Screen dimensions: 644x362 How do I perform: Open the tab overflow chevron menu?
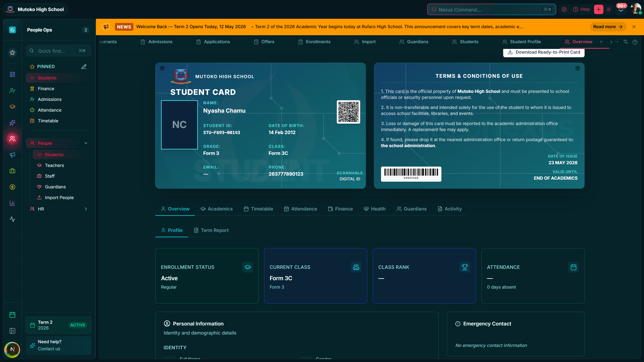pyautogui.click(x=611, y=42)
